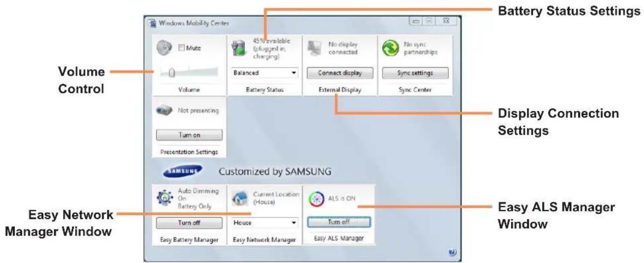644x263 pixels.
Task: Click the 'Not presenting' text
Action: (197, 110)
